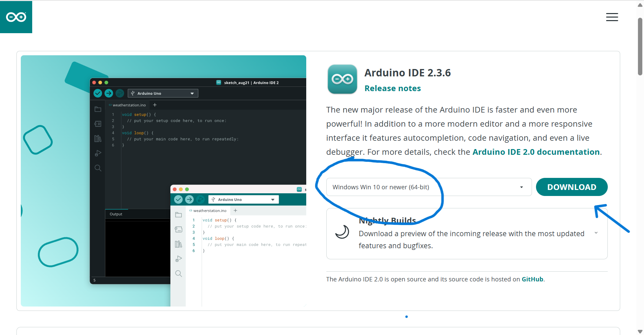Click the Sketchbook folder icon in dark IDE sidebar
Image resolution: width=644 pixels, height=335 pixels.
coord(98,109)
